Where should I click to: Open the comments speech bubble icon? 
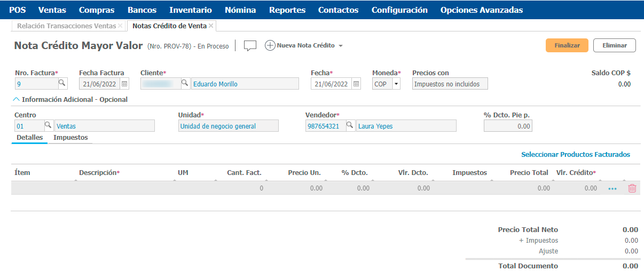[250, 46]
